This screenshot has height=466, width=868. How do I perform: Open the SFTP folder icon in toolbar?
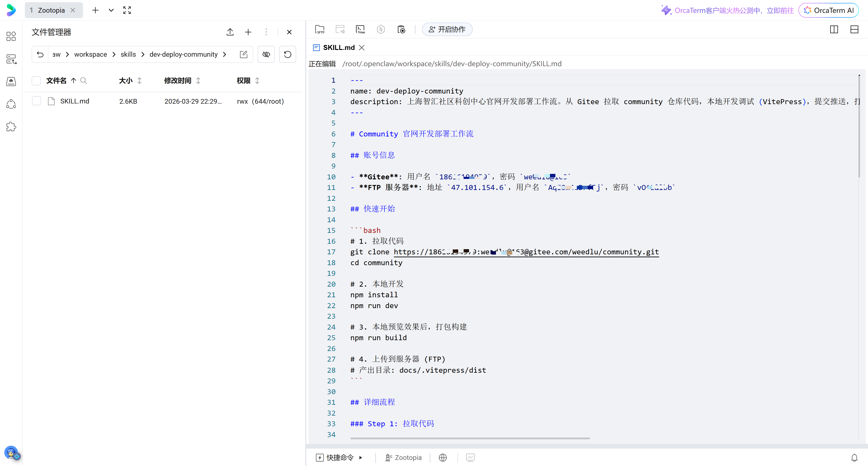tap(320, 29)
